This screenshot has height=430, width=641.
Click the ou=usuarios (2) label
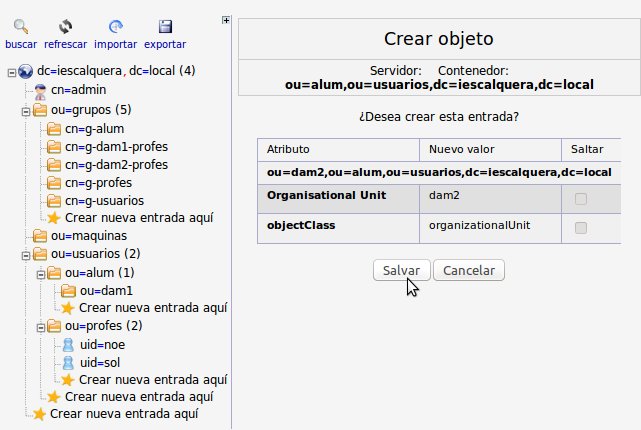96,254
